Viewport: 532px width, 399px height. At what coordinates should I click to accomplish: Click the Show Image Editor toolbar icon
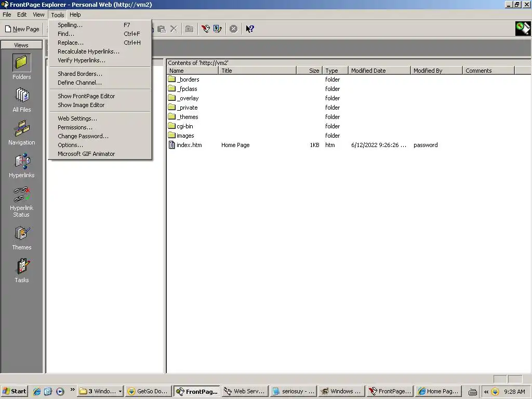coord(218,29)
